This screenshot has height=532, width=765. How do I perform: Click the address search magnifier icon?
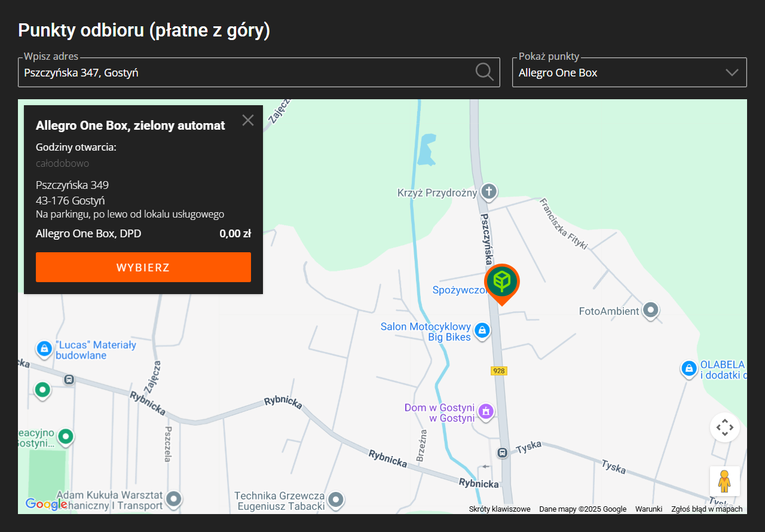(x=485, y=72)
